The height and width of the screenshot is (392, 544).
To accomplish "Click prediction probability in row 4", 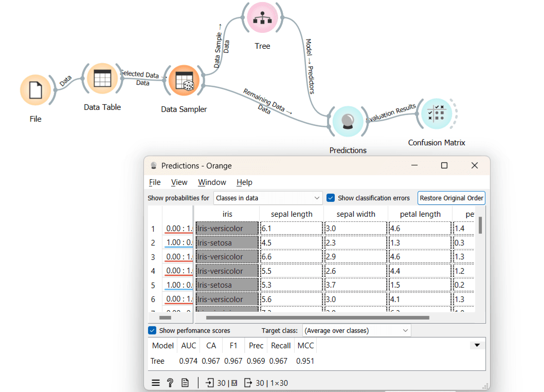I will [178, 271].
